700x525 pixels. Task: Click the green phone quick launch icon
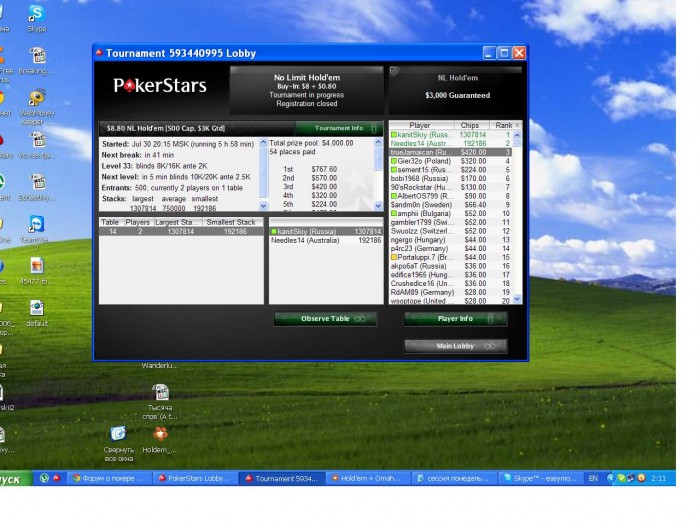(x=44, y=478)
